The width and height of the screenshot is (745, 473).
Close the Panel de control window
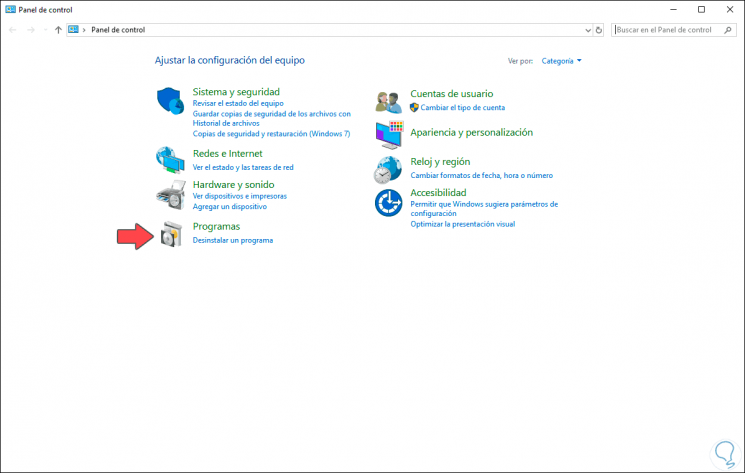(730, 9)
